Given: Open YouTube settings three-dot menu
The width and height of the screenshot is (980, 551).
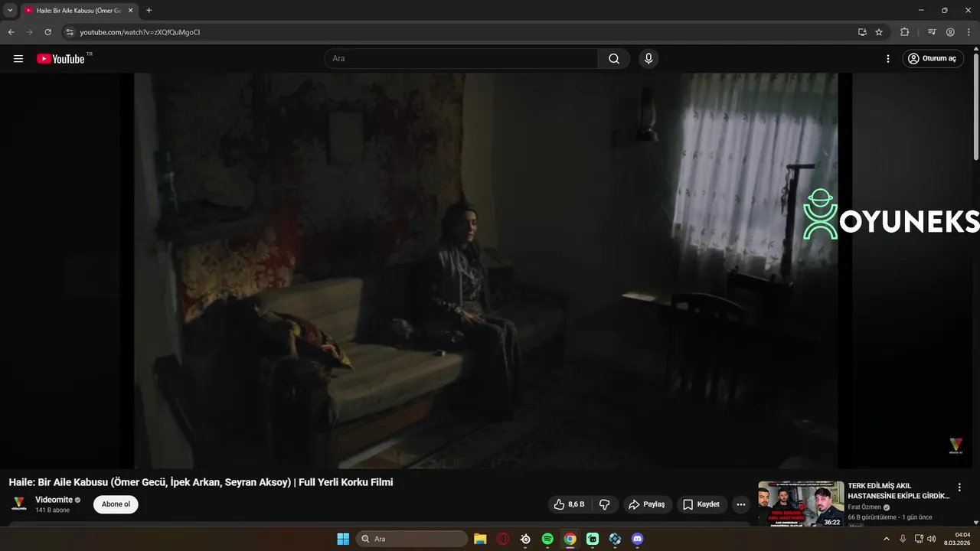Looking at the screenshot, I should click(x=888, y=59).
